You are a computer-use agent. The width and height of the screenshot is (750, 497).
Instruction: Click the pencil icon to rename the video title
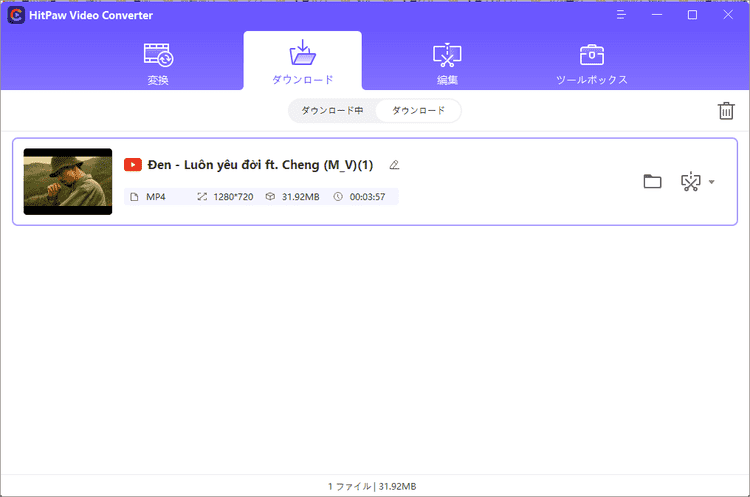[394, 165]
